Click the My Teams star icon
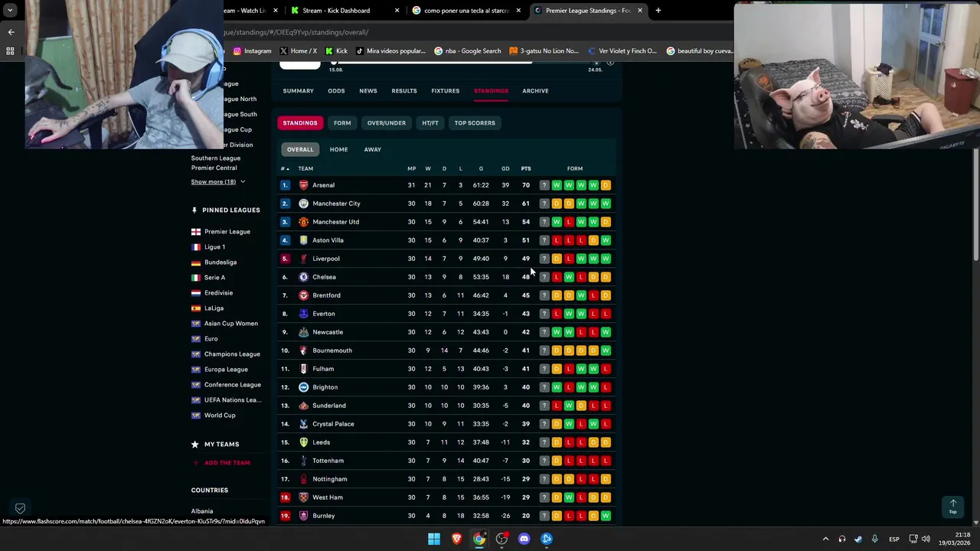 pos(195,445)
